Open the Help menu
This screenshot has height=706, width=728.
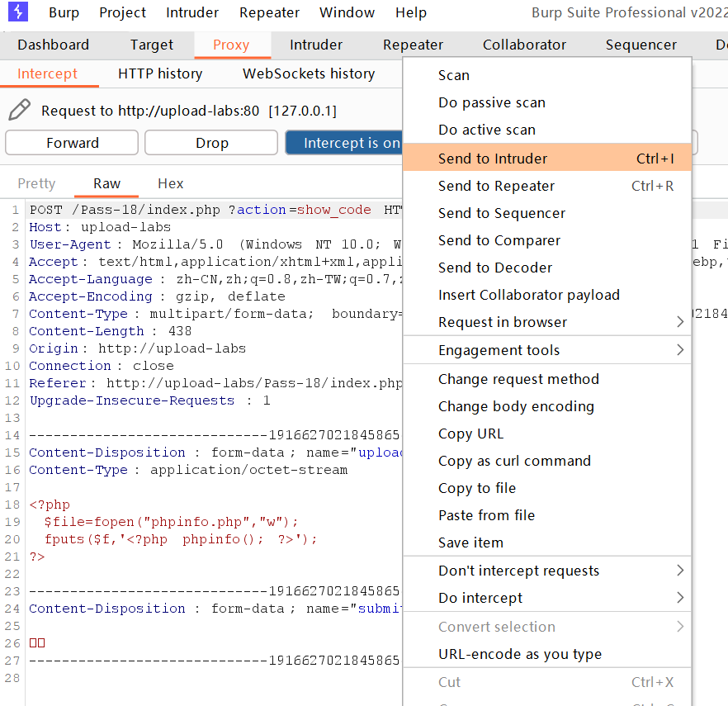[411, 12]
